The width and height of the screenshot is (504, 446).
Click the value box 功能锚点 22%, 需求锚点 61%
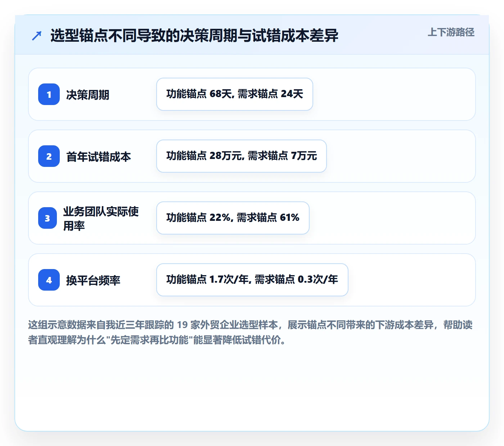[x=233, y=218]
